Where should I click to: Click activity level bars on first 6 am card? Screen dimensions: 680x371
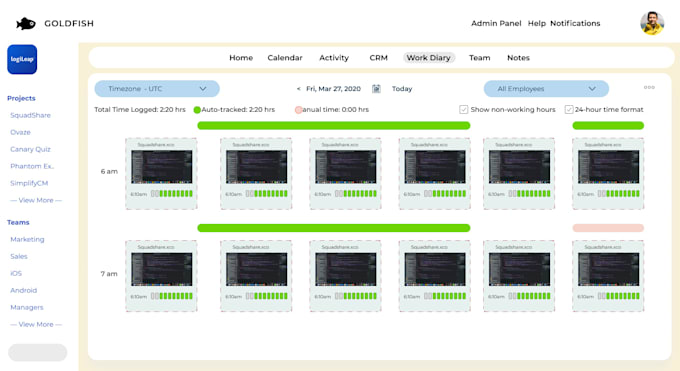pyautogui.click(x=172, y=194)
